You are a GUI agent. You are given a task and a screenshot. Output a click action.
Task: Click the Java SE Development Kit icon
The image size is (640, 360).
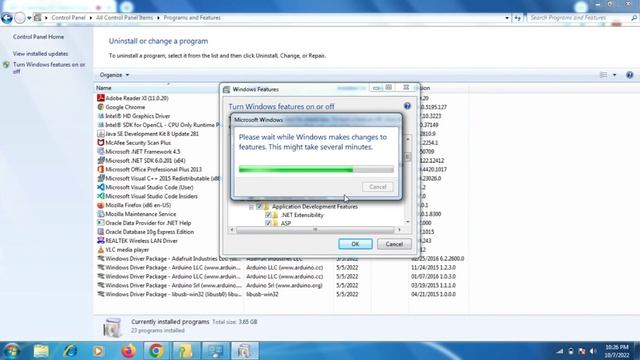pos(100,133)
